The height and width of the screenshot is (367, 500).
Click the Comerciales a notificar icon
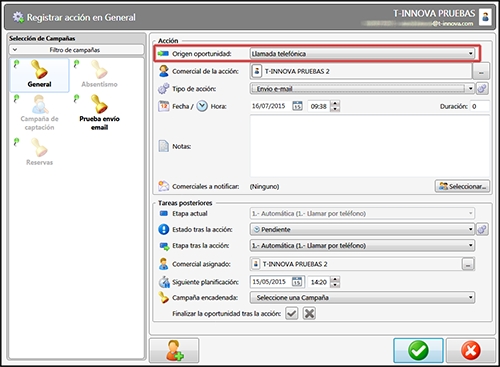pyautogui.click(x=164, y=186)
